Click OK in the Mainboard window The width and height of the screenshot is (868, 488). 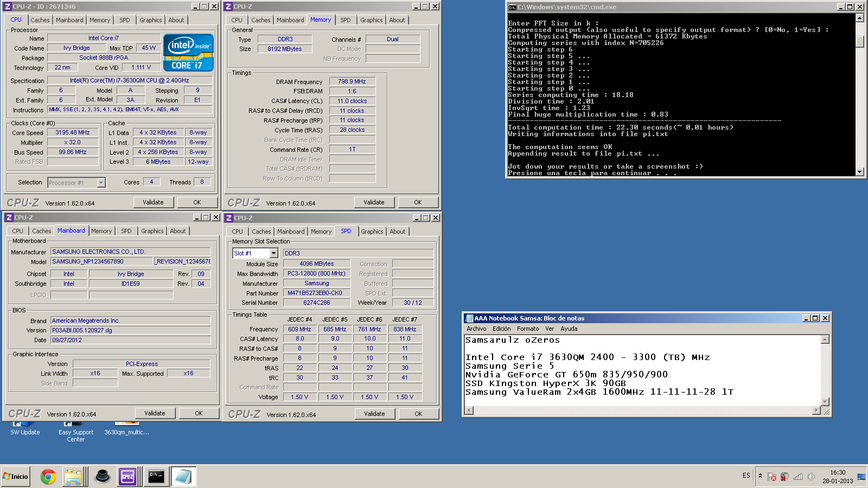tap(199, 413)
